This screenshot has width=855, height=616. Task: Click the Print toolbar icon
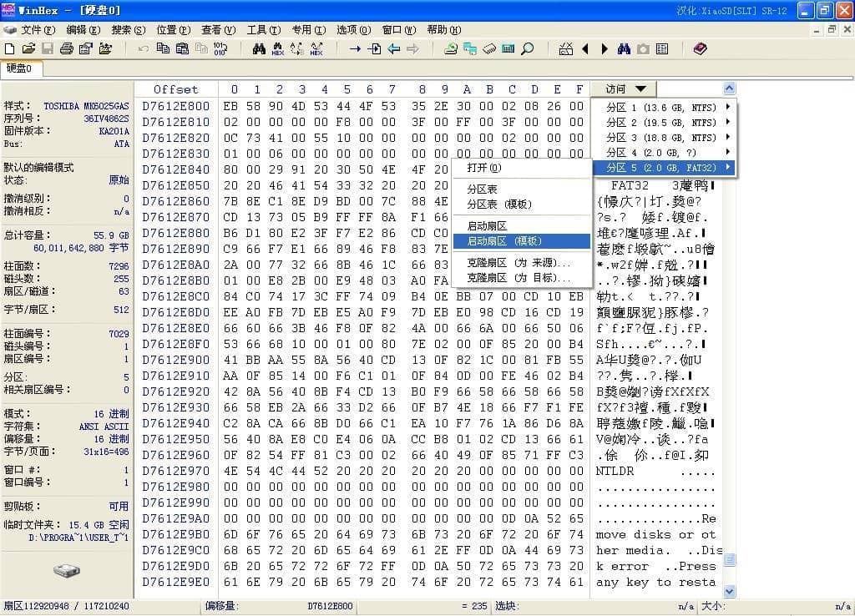[67, 49]
